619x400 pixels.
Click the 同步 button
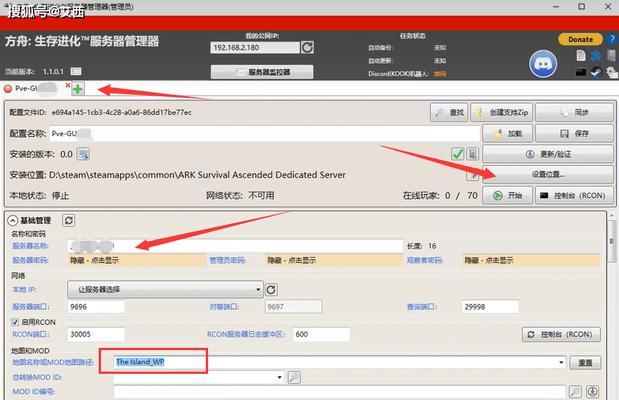(574, 113)
